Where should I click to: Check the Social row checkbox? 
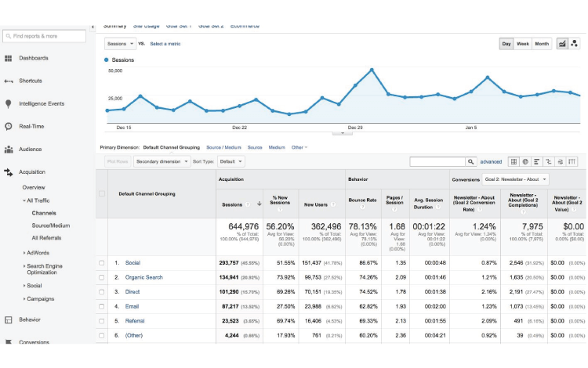102,263
